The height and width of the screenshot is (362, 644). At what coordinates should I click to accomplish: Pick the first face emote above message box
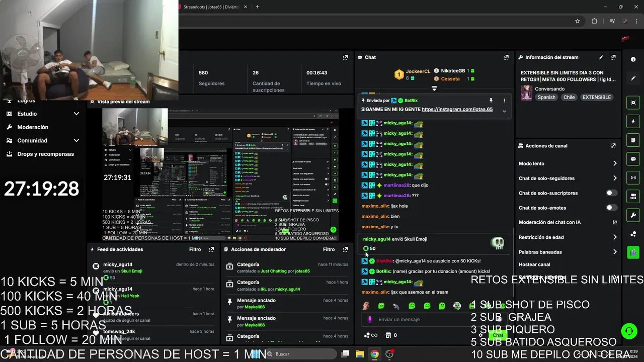coord(366,306)
